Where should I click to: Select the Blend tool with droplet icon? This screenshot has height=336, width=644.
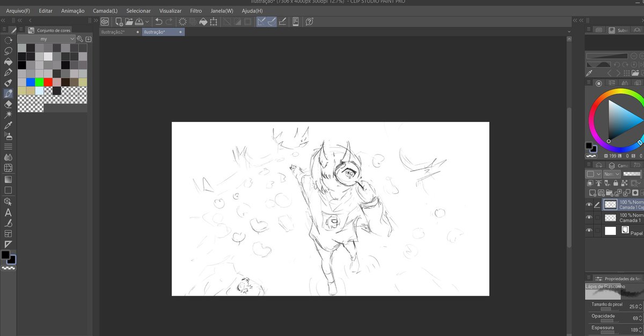point(8,157)
